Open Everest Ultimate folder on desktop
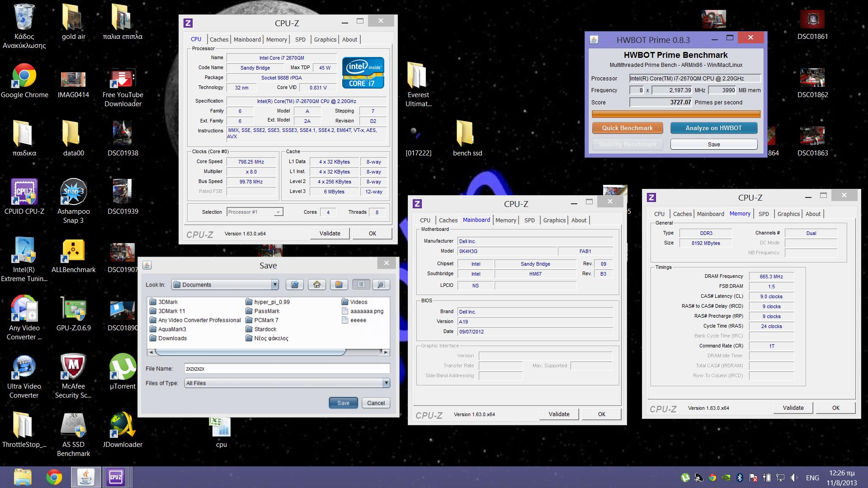Screen dimensions: 868x488 (x=418, y=85)
